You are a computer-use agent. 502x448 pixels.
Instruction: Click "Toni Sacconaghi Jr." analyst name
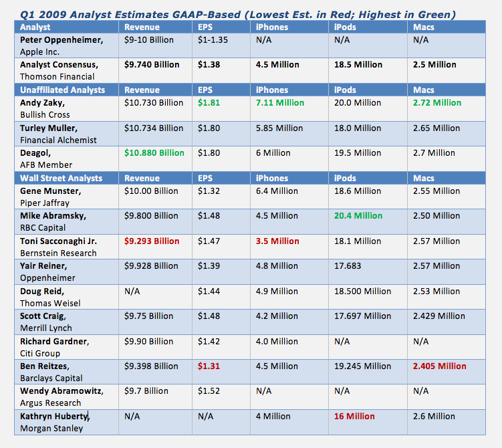58,241
